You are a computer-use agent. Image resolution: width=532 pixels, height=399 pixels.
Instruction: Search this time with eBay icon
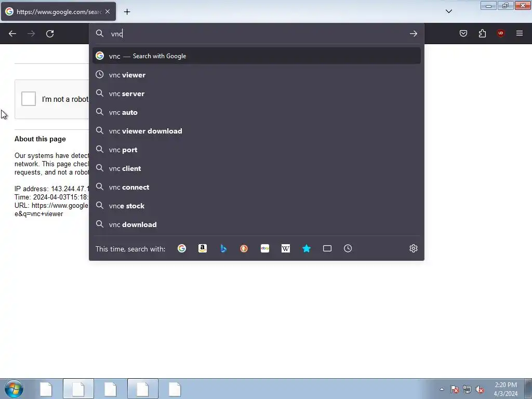pyautogui.click(x=265, y=248)
